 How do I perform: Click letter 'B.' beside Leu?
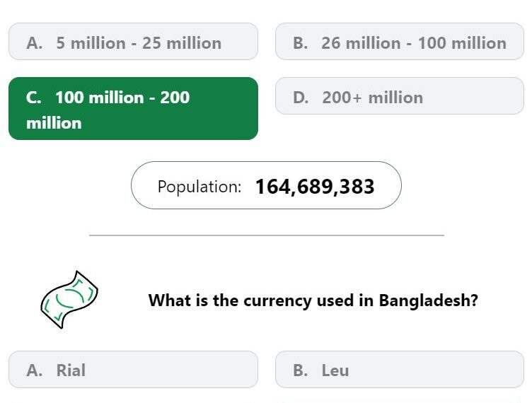(301, 370)
